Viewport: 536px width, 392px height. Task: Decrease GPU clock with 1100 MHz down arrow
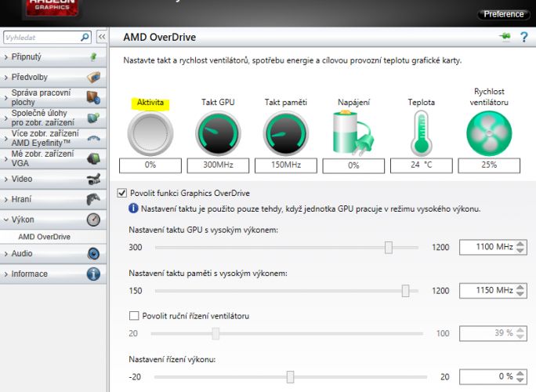pos(520,250)
